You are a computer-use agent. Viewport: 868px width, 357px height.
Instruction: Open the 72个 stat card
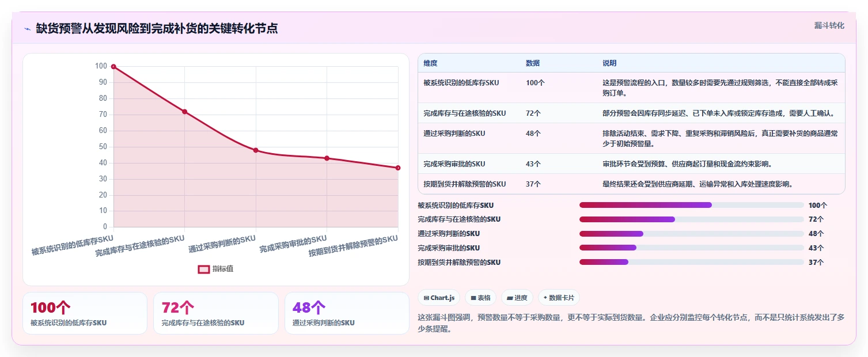click(x=216, y=313)
